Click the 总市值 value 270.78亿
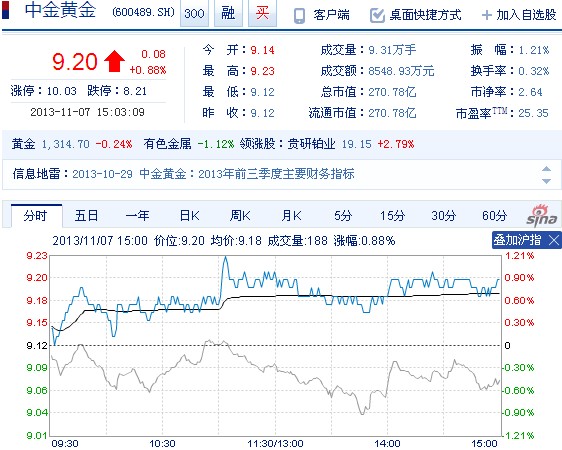Viewport: 562px width, 450px height. 392,92
